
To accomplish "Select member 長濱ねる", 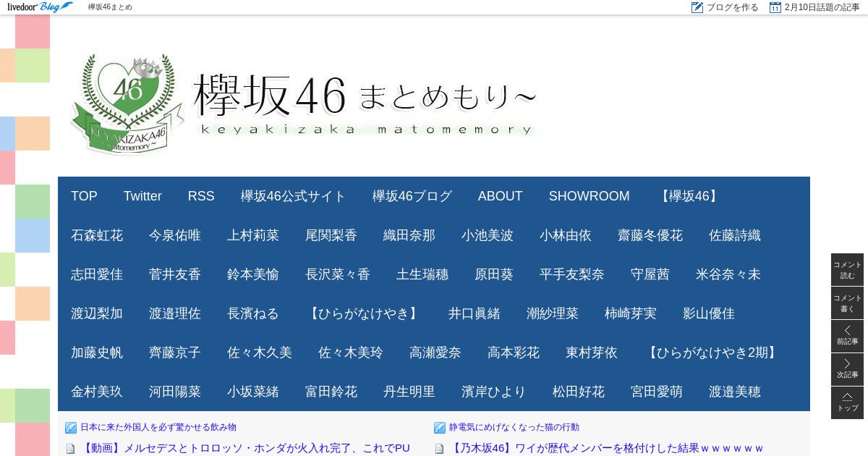I will [x=253, y=313].
